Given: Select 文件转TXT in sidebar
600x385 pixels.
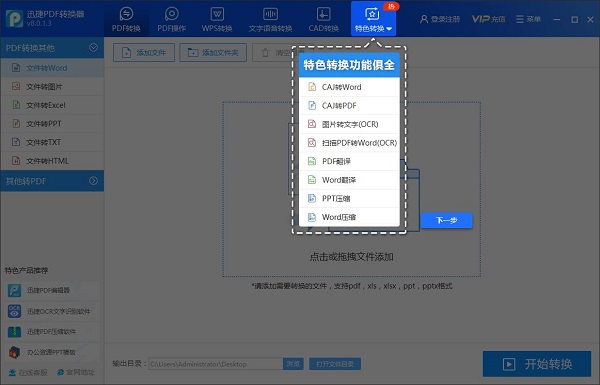Looking at the screenshot, I should click(x=52, y=142).
